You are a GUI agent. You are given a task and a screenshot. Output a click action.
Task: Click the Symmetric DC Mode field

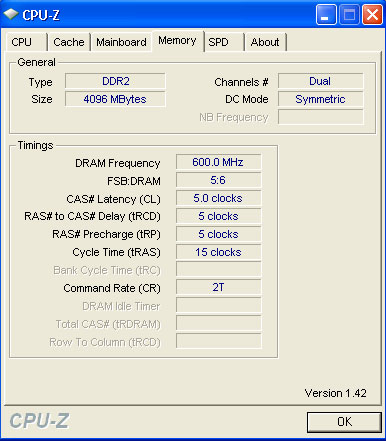320,99
